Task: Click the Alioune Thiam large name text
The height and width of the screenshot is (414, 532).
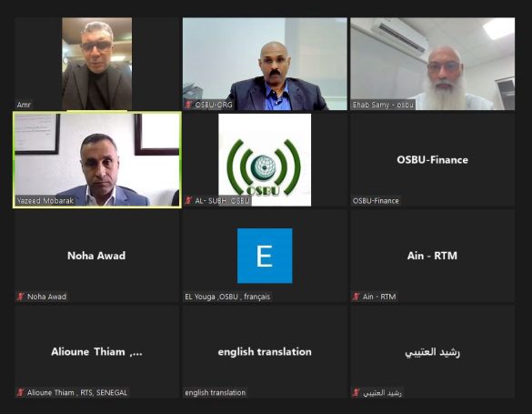Action: (x=96, y=351)
